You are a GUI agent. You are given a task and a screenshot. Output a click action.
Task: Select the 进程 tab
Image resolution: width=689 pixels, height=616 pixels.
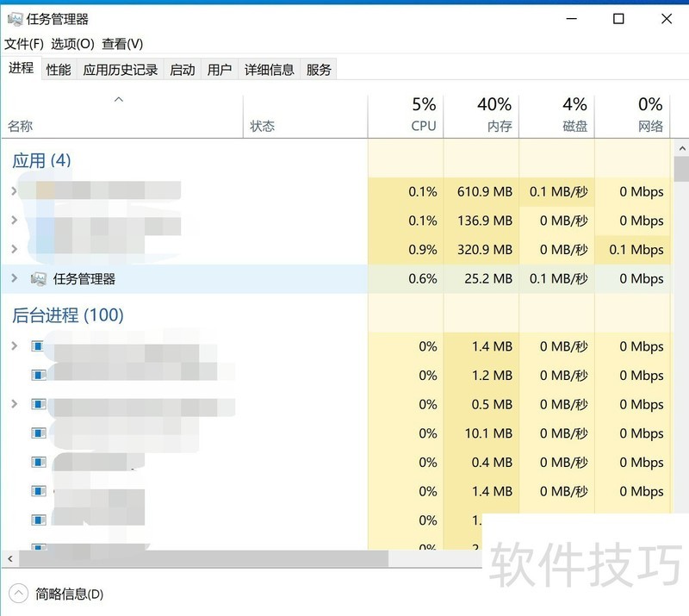tap(21, 70)
